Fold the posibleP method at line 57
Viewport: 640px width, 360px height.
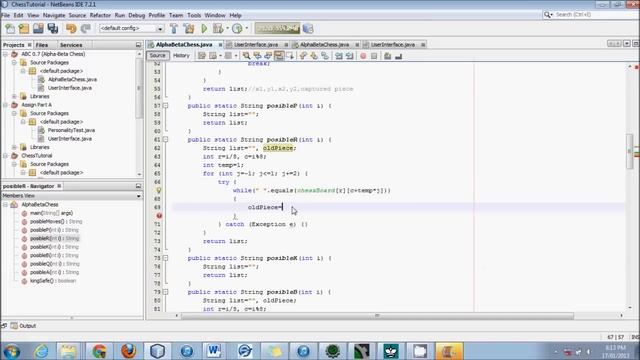coord(165,106)
